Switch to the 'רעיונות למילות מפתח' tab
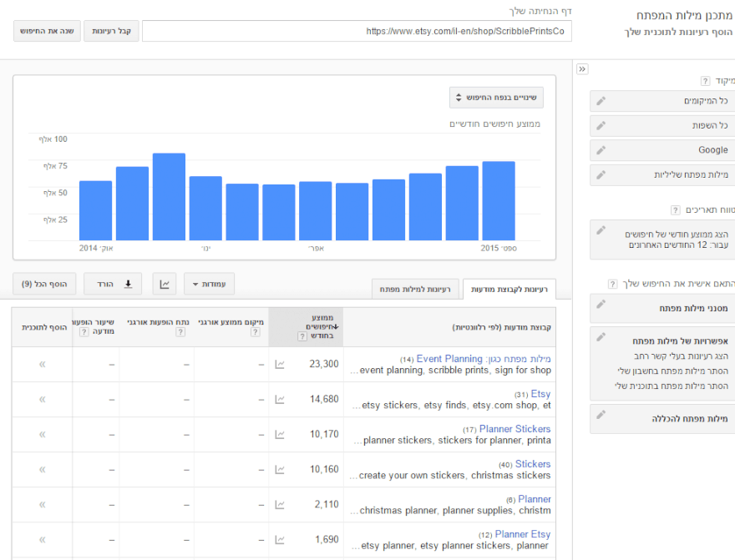The height and width of the screenshot is (560, 735). click(x=415, y=289)
